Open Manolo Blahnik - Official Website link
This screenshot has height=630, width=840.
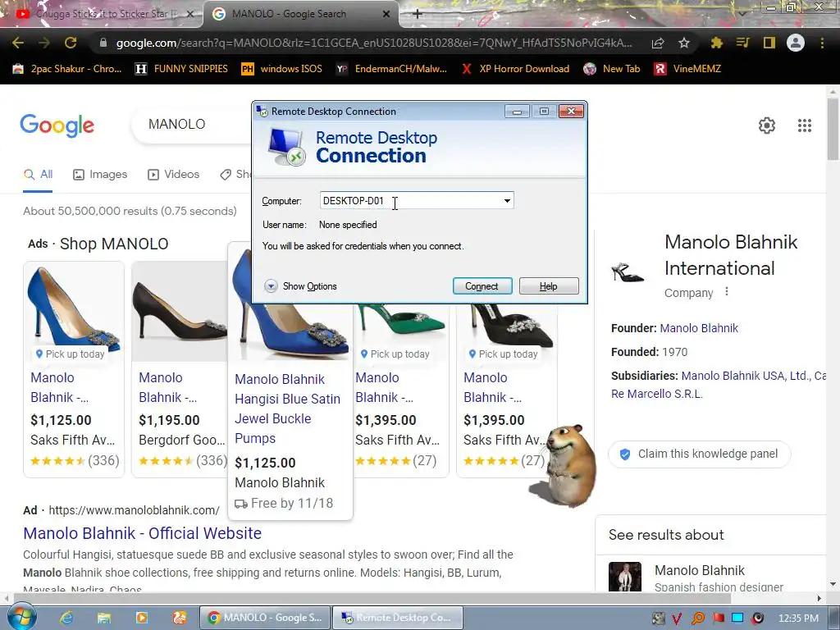tap(142, 533)
